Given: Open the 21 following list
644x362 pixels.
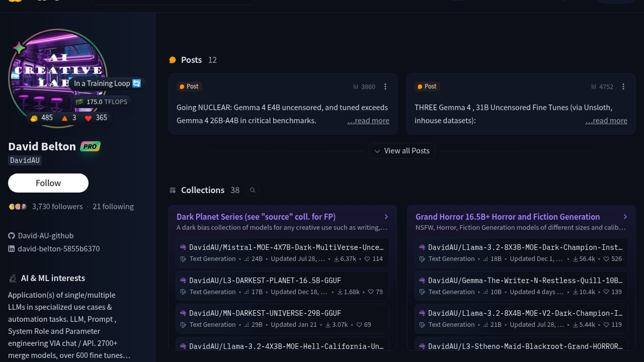Looking at the screenshot, I should click(x=113, y=207).
